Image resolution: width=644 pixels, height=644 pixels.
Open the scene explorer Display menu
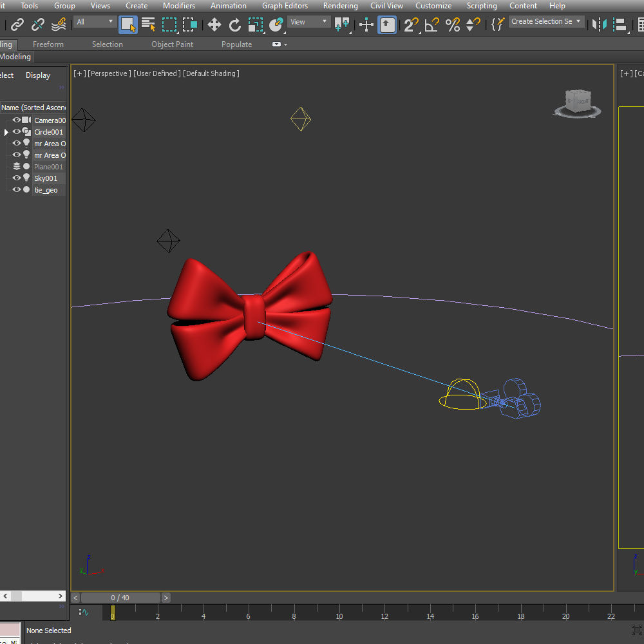pos(38,75)
